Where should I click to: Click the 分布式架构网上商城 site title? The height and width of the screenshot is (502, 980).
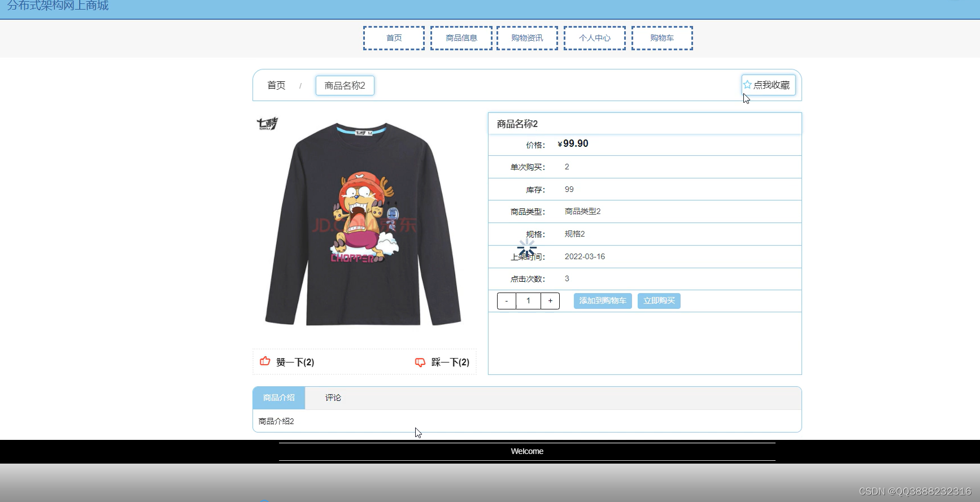(x=58, y=6)
